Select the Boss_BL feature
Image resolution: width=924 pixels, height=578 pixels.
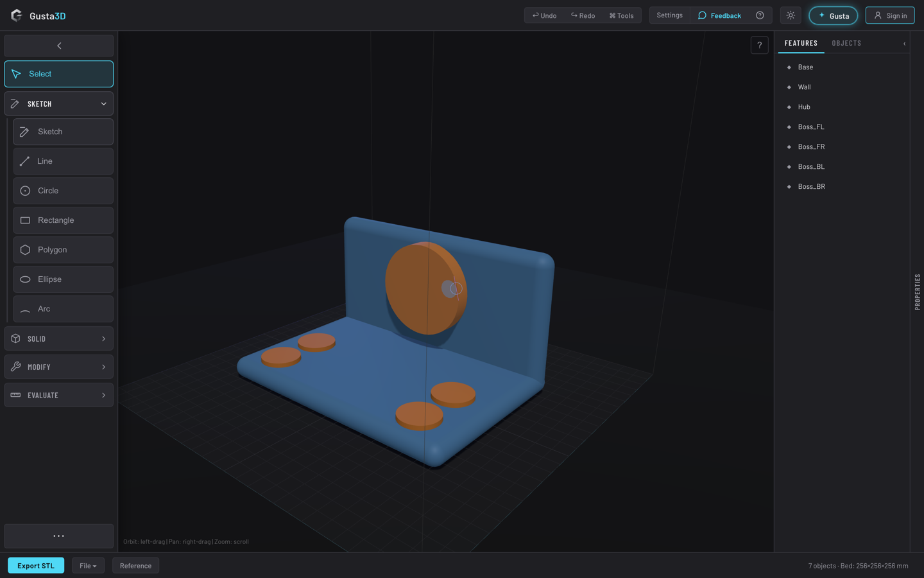click(x=842, y=166)
